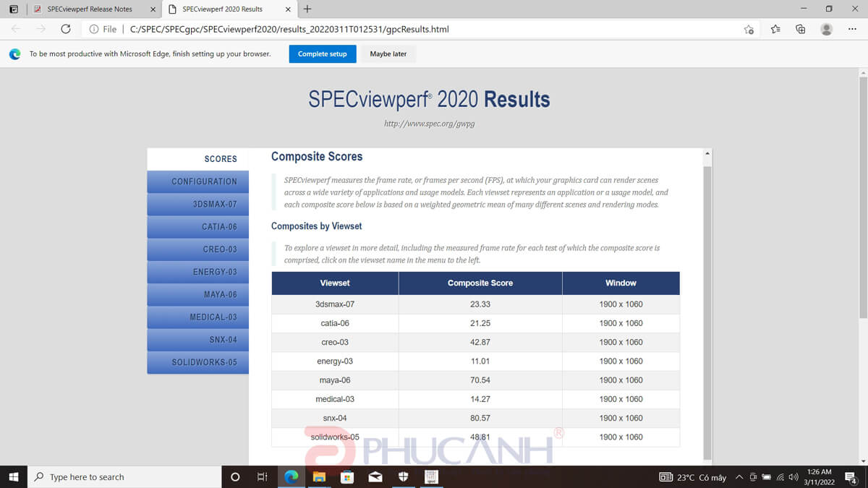868x488 pixels.
Task: Open Task View on the taskbar
Action: click(x=263, y=477)
